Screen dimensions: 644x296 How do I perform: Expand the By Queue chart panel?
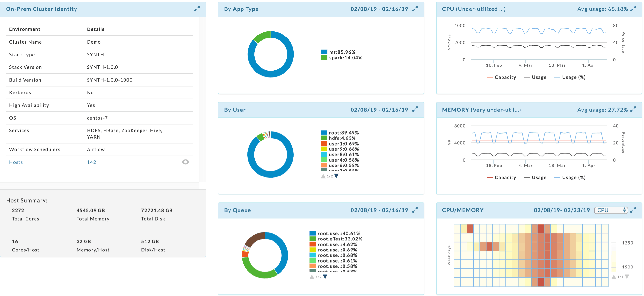point(415,210)
